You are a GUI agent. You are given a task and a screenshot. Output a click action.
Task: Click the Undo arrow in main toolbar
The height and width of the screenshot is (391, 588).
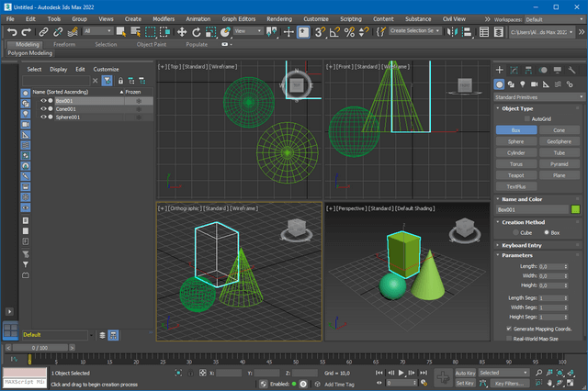point(12,31)
